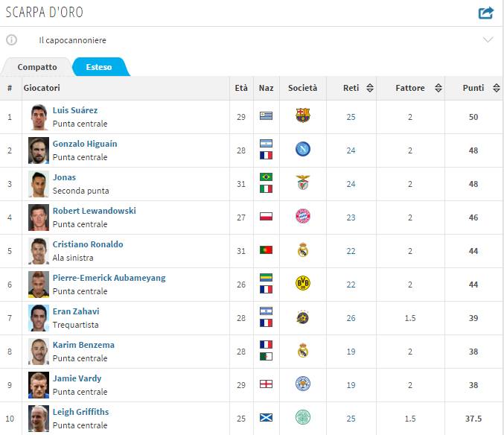This screenshot has width=504, height=435.
Task: Click the FC Barcelona club crest
Action: click(302, 115)
